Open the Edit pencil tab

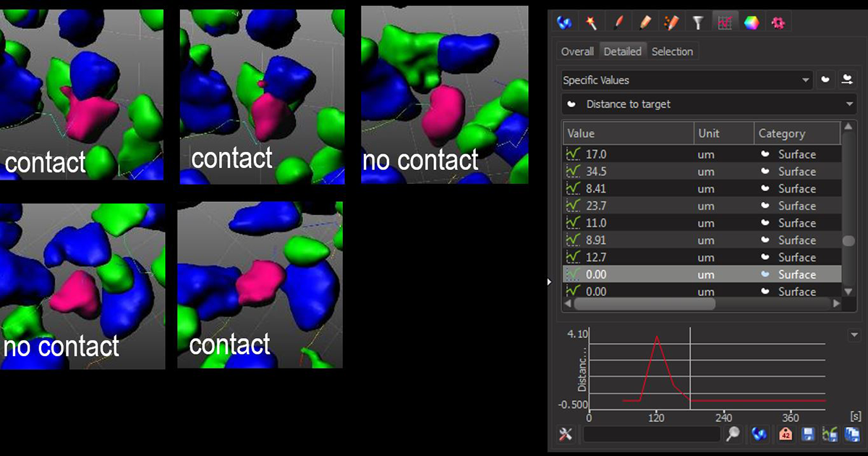644,23
